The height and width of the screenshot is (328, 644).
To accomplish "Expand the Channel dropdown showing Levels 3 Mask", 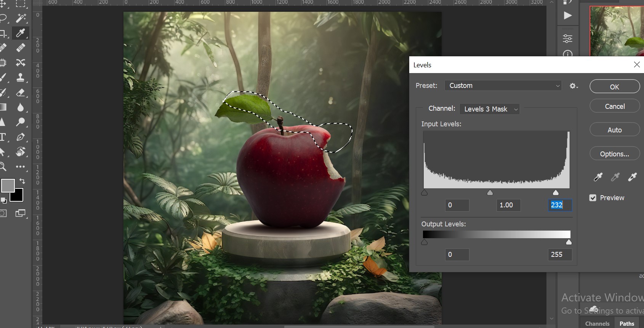I will point(490,109).
